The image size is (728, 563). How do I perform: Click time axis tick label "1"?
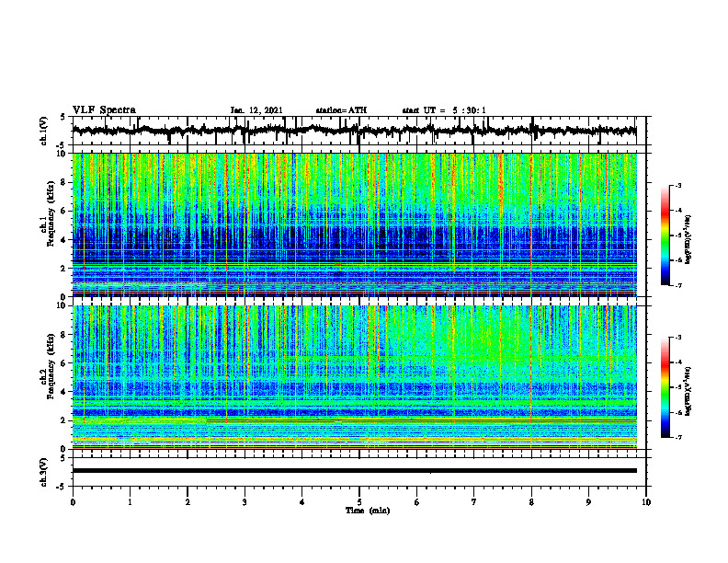point(130,502)
